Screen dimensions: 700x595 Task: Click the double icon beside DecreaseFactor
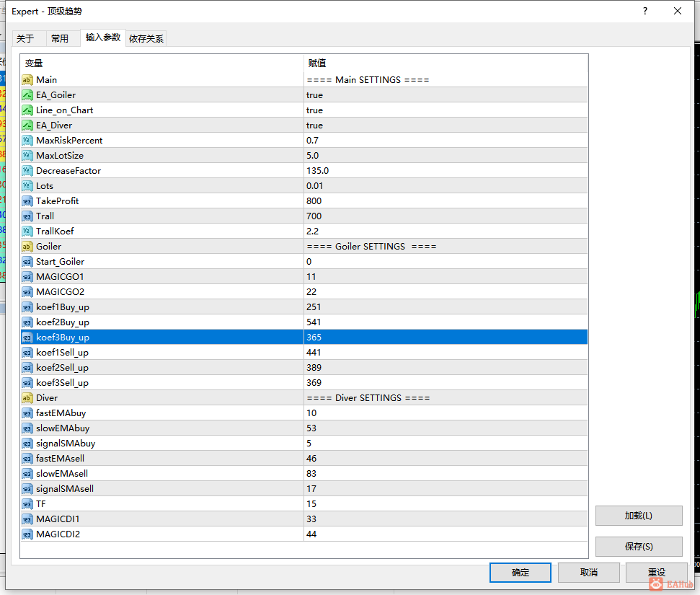click(x=27, y=171)
